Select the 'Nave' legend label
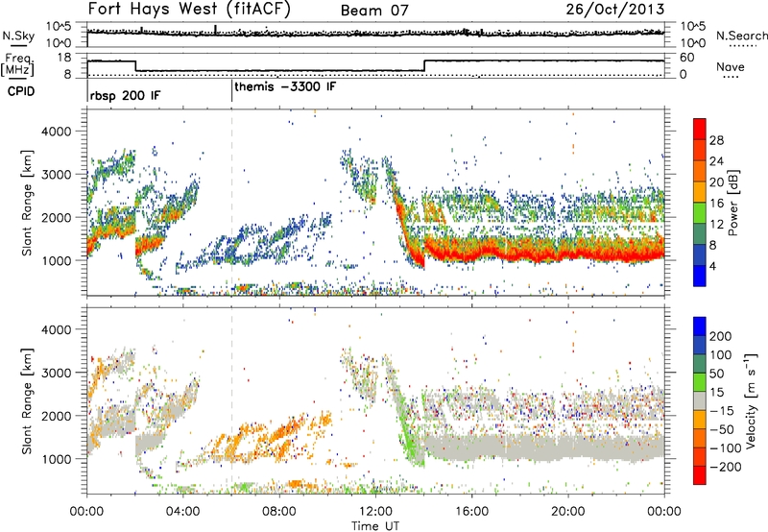The image size is (768, 532). [730, 66]
